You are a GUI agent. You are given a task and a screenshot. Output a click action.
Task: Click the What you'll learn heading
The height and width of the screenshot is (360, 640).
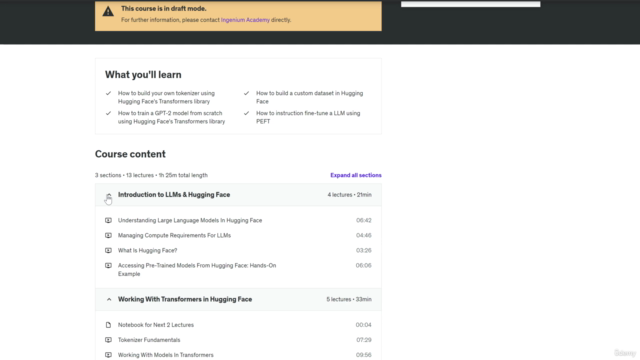143,75
